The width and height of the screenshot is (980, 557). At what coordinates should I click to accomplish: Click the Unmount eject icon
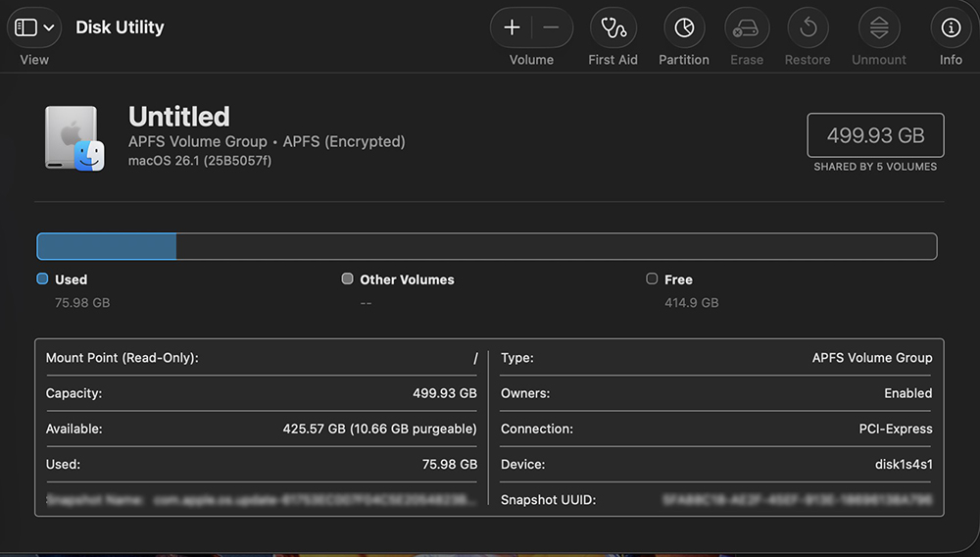pyautogui.click(x=879, y=27)
